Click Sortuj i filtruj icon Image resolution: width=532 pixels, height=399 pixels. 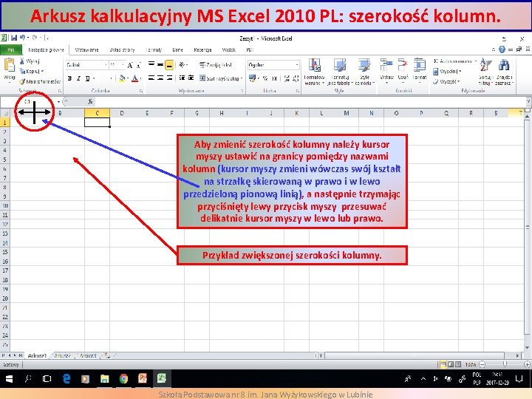point(486,66)
